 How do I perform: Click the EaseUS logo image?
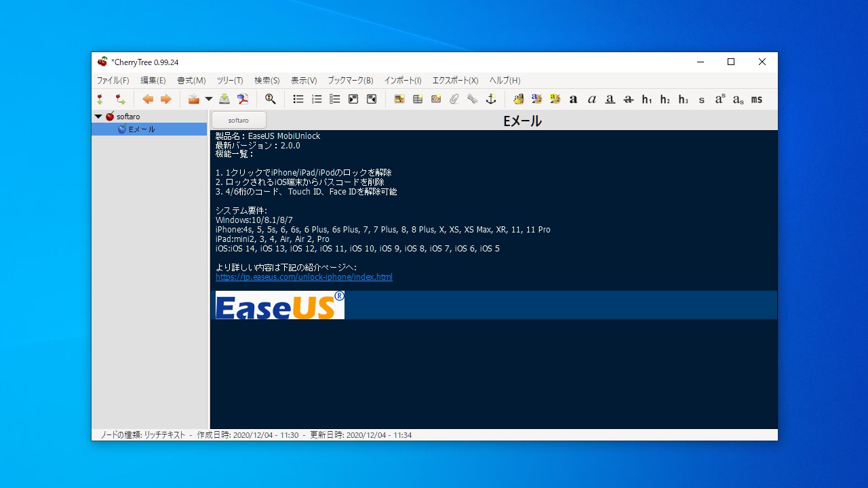(x=280, y=305)
